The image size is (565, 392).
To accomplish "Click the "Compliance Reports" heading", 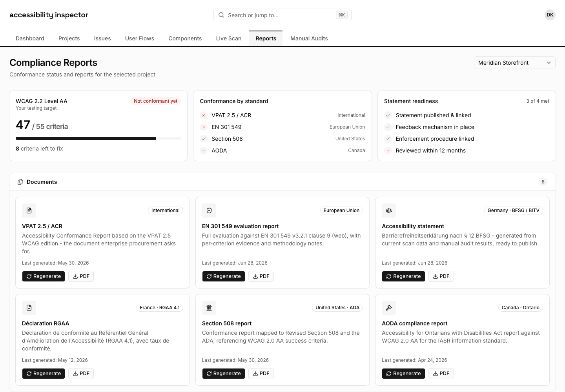I will [x=53, y=63].
